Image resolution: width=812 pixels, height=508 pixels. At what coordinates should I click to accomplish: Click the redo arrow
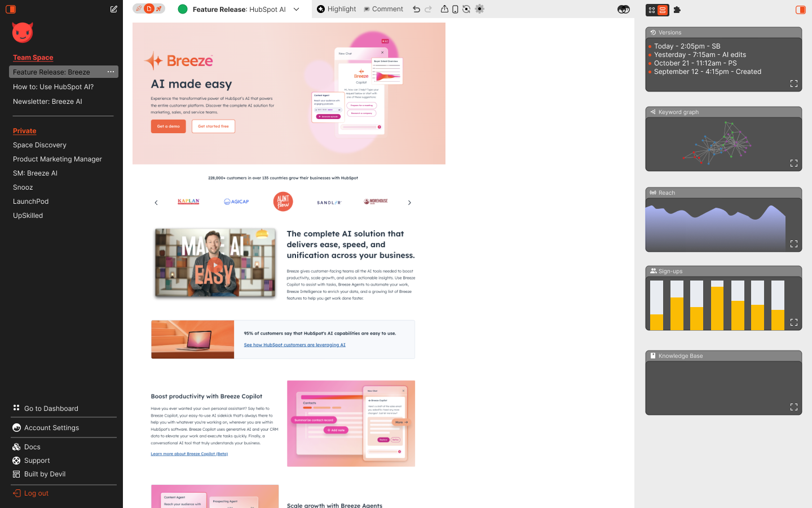click(x=429, y=9)
